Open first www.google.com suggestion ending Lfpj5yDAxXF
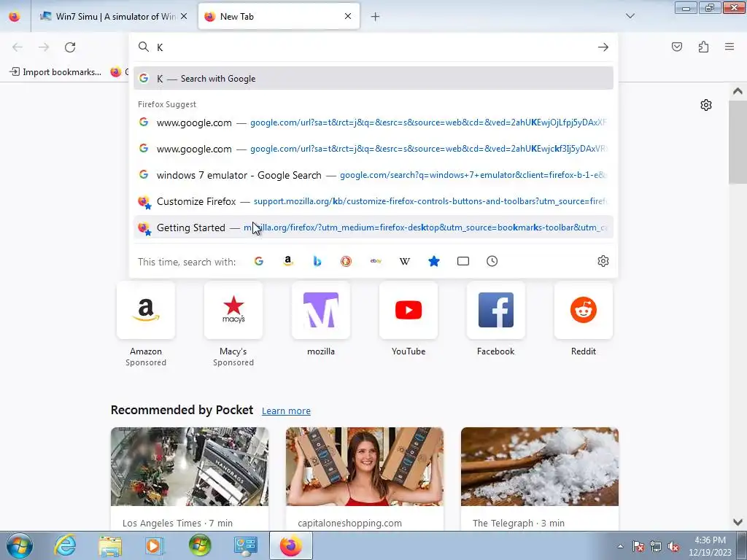This screenshot has width=747, height=560. 373,122
